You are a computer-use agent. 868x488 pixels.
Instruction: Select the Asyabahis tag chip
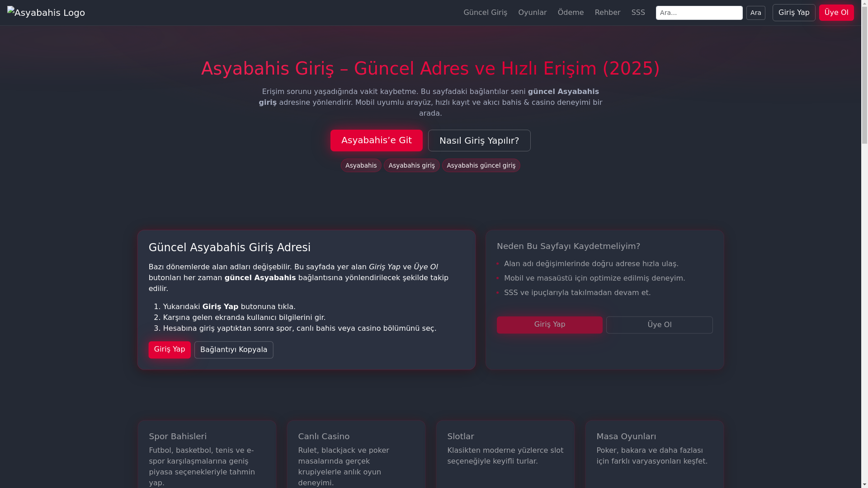tap(361, 165)
